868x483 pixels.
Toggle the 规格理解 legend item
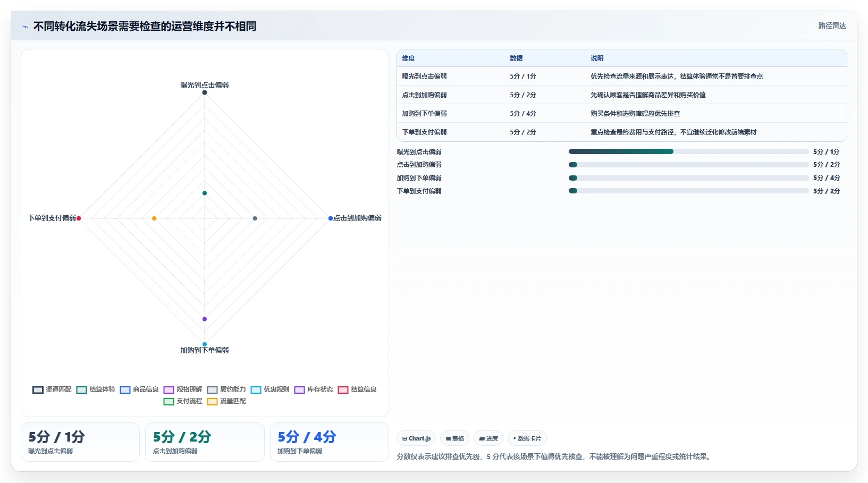coord(183,389)
